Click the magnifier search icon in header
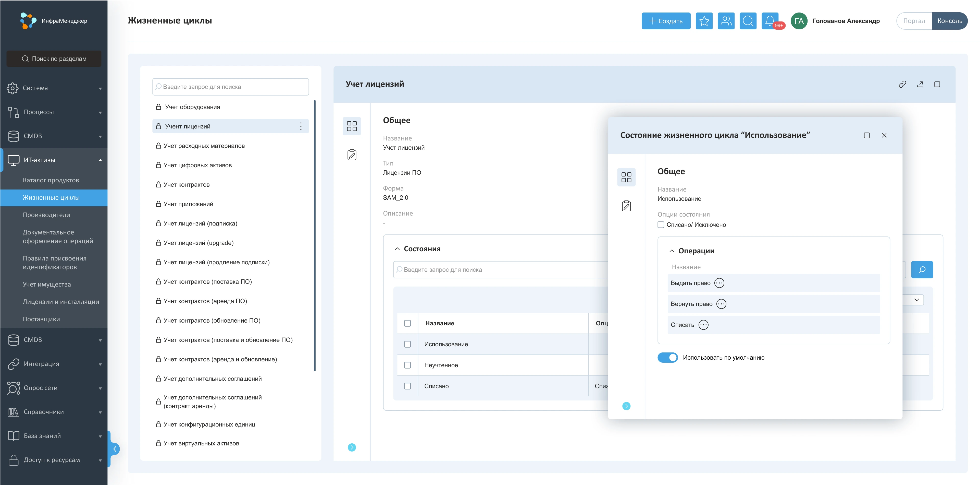The width and height of the screenshot is (980, 485). [x=748, y=21]
